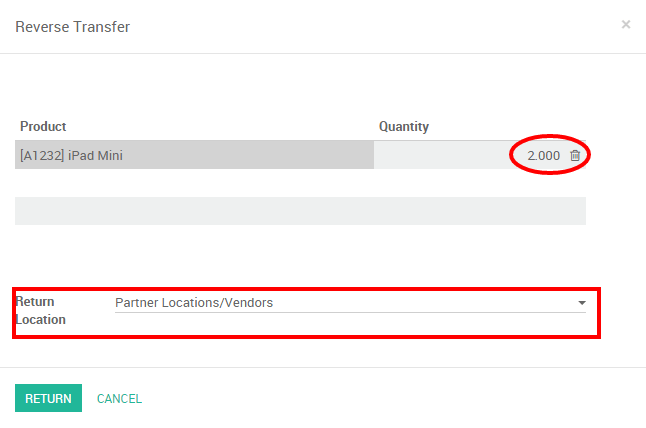
Task: Delete the iPad Mini line with trash icon
Action: point(575,155)
